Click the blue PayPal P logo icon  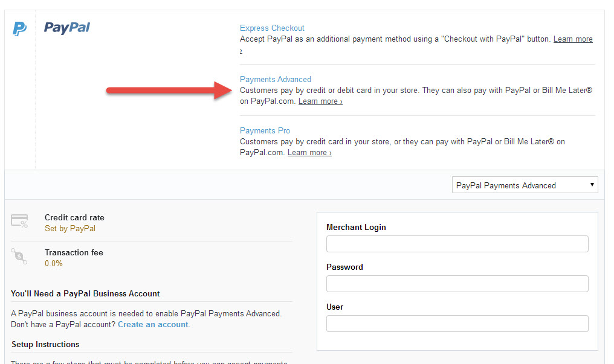click(x=19, y=28)
